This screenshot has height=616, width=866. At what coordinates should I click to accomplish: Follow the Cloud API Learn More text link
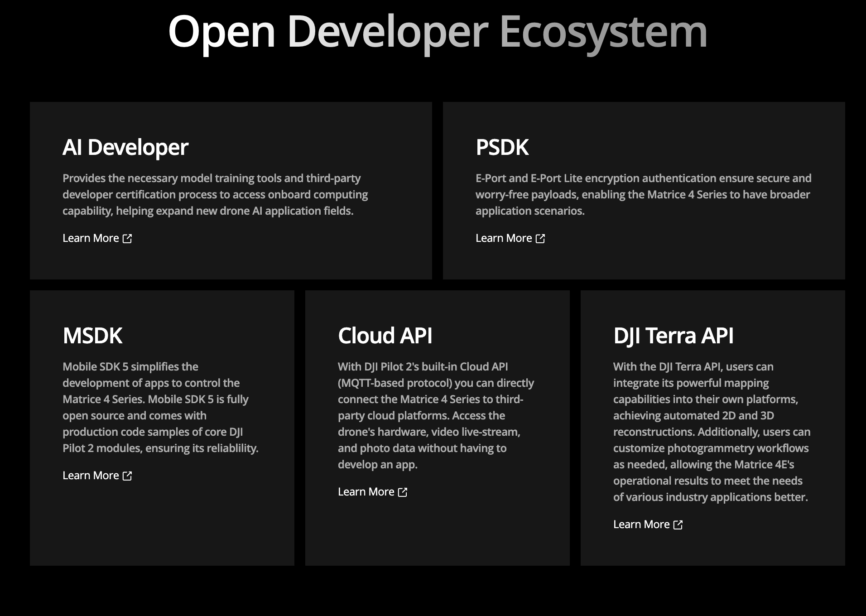point(366,492)
